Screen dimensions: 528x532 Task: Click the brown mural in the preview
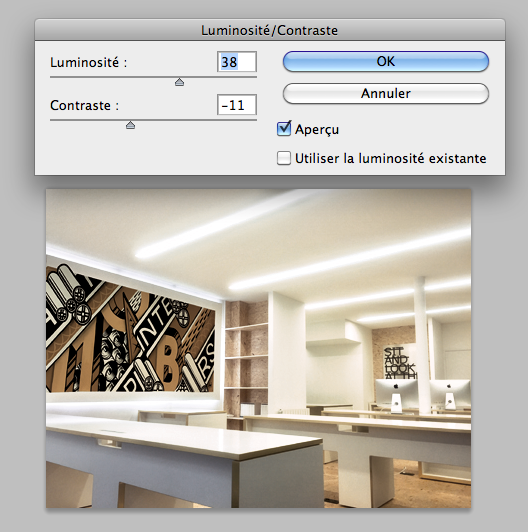[x=131, y=331]
